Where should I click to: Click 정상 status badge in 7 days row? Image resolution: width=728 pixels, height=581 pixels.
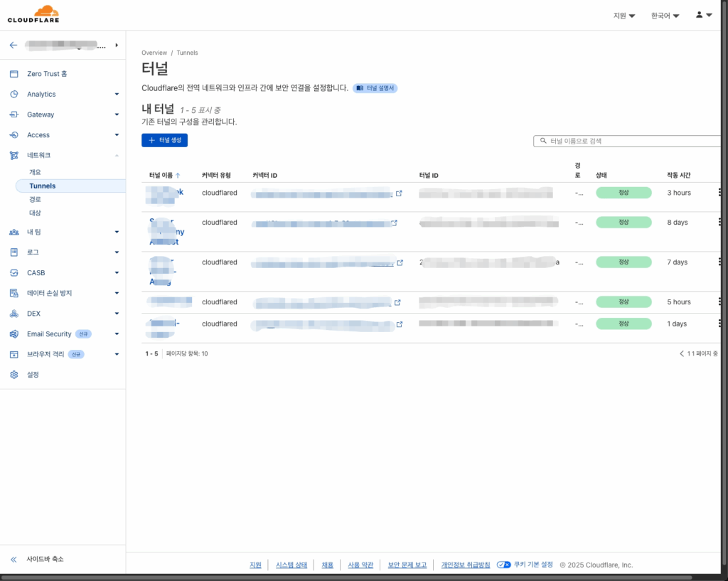pos(623,262)
